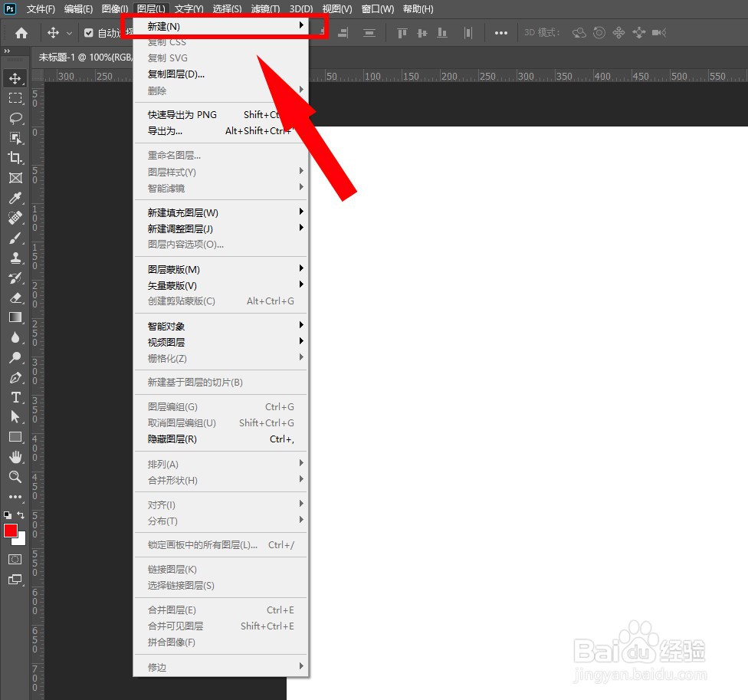The image size is (748, 700).
Task: Open the 窗口(W) menu
Action: (x=378, y=9)
